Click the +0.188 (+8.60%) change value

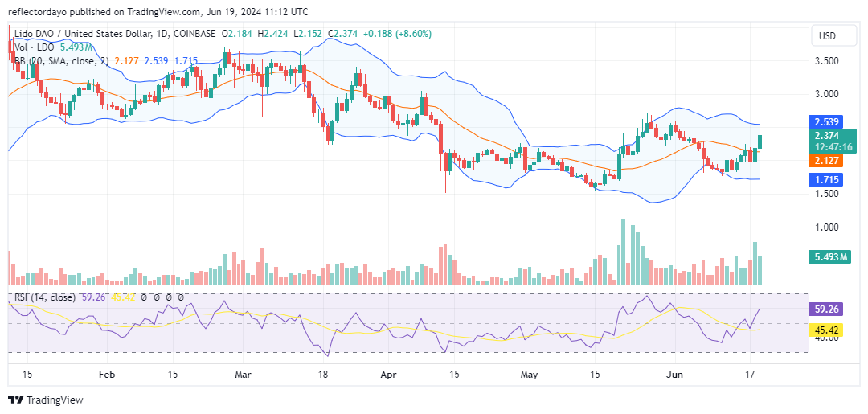click(x=397, y=34)
